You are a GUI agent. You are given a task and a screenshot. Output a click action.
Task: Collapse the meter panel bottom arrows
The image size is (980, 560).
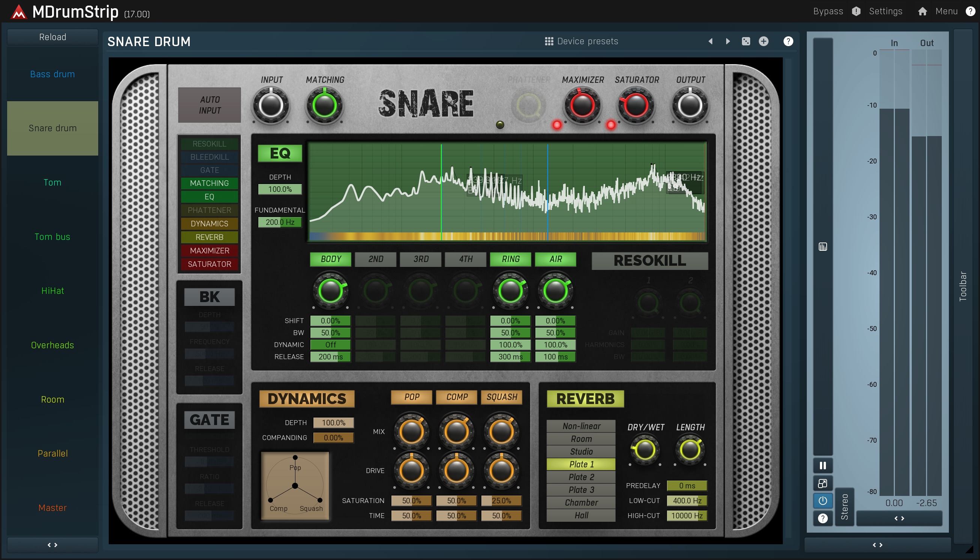pos(877,545)
